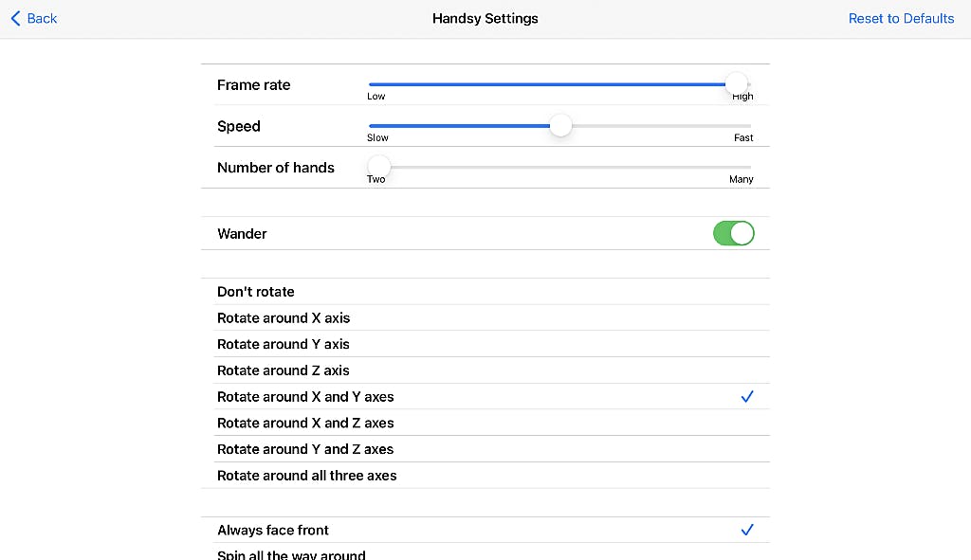Choose Rotate around X and Z axes

click(x=305, y=423)
